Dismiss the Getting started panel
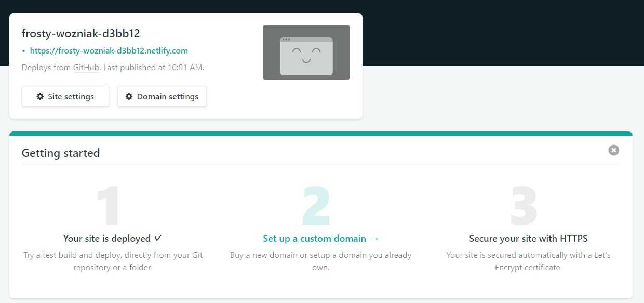Image resolution: width=644 pixels, height=303 pixels. point(613,150)
